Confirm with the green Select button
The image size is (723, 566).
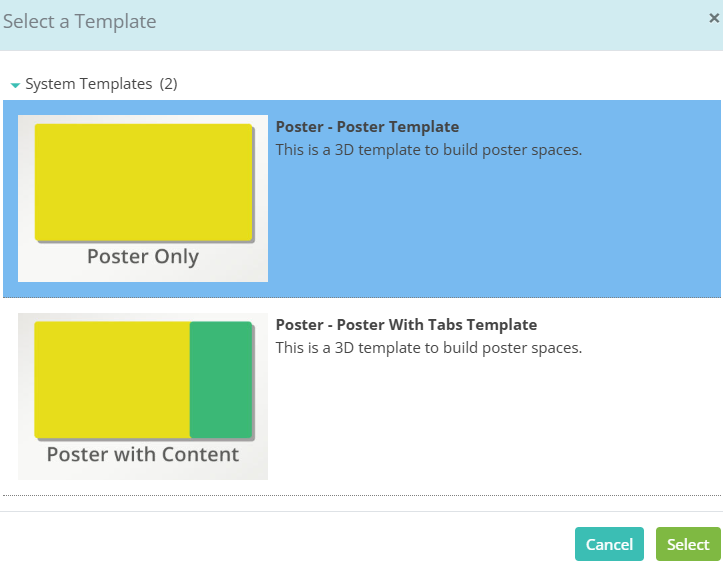pyautogui.click(x=688, y=544)
